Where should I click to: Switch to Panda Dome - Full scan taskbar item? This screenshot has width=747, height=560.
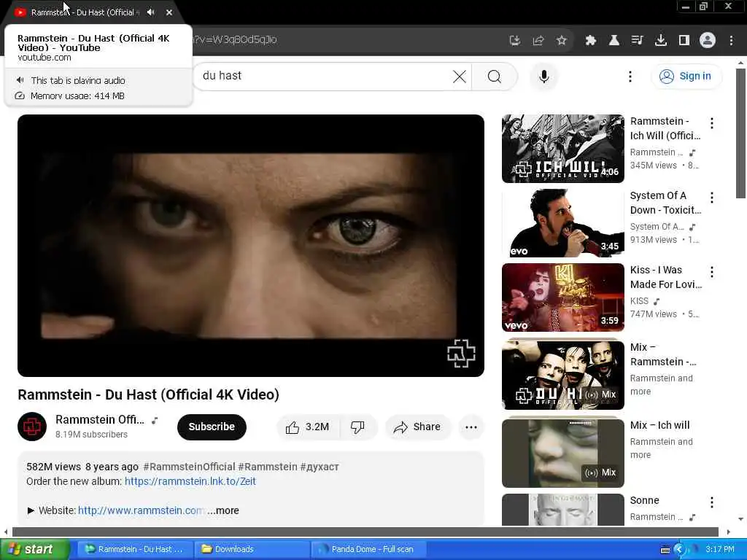click(x=369, y=549)
